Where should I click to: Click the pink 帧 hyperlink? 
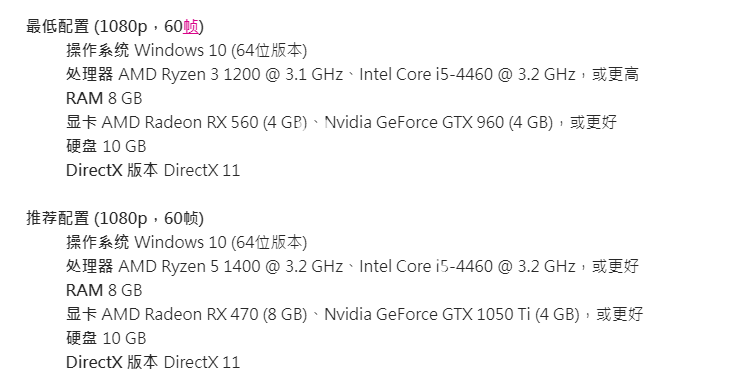(x=191, y=27)
